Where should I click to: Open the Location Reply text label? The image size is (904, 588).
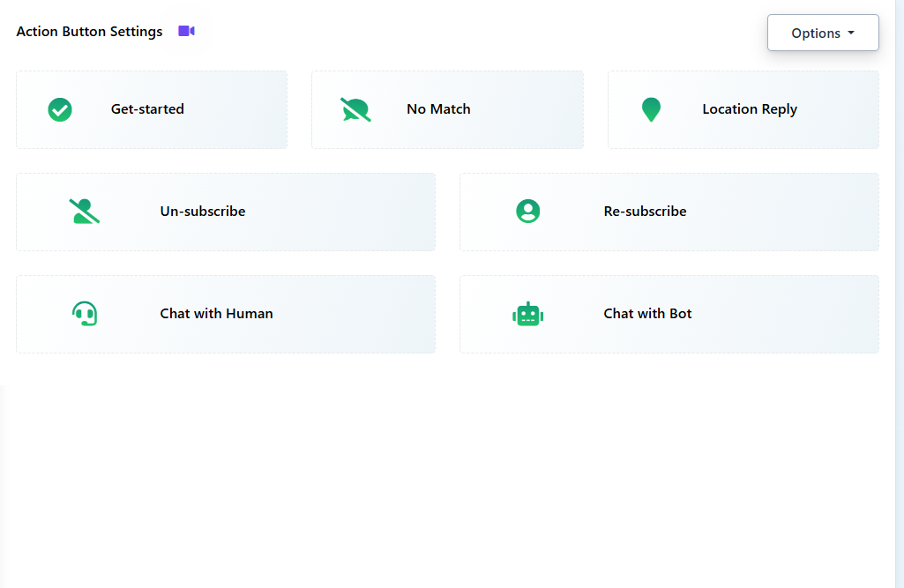(x=750, y=109)
